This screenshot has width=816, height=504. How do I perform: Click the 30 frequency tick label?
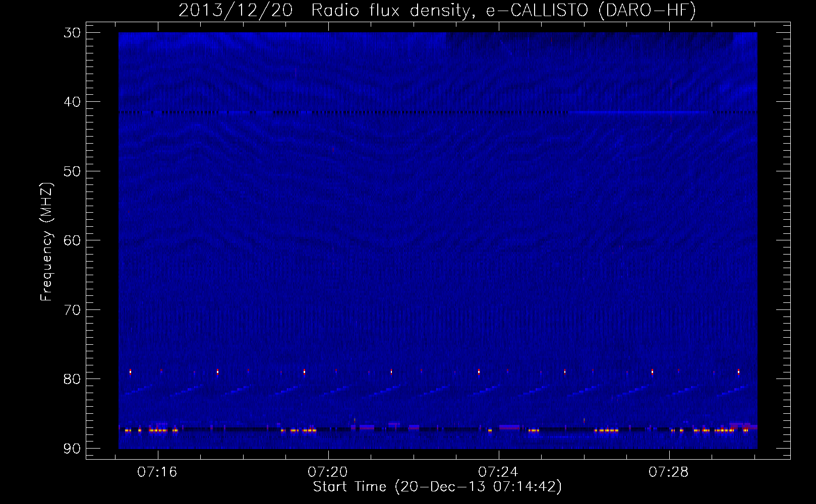point(73,33)
